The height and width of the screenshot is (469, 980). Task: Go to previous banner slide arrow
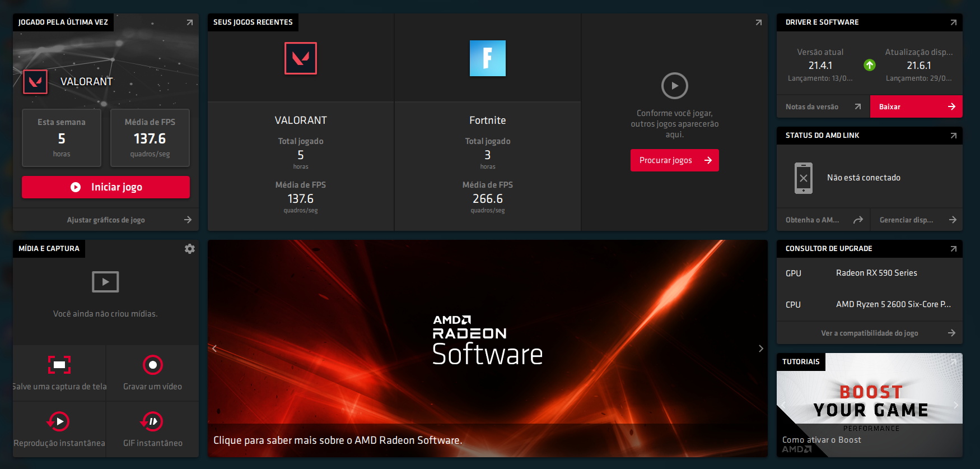coord(214,349)
